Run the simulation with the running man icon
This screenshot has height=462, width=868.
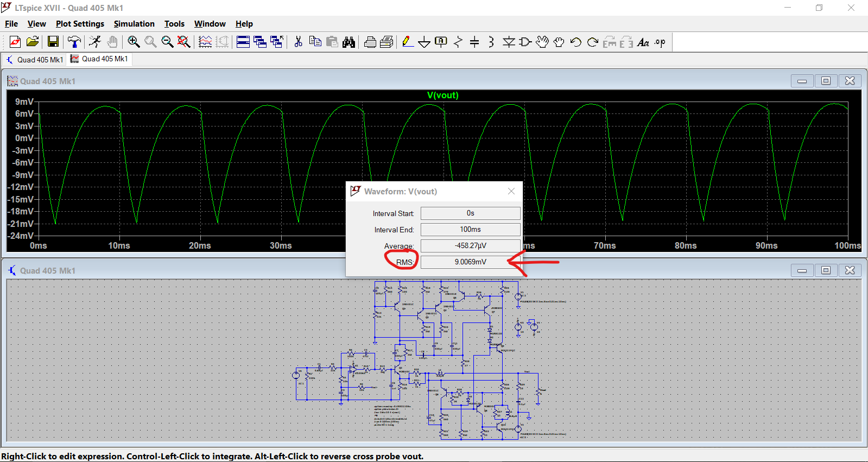pyautogui.click(x=95, y=42)
